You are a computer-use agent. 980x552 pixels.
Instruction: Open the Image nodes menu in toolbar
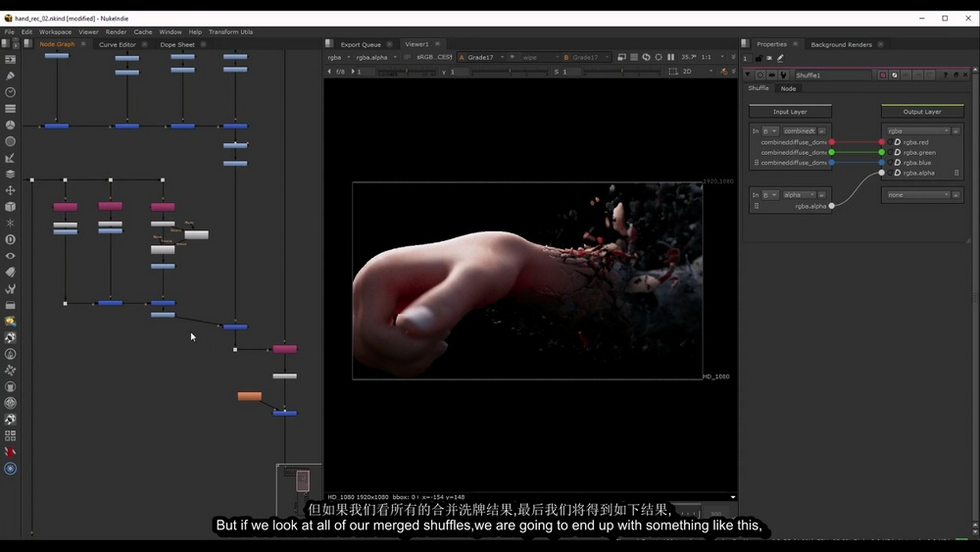tap(10, 60)
